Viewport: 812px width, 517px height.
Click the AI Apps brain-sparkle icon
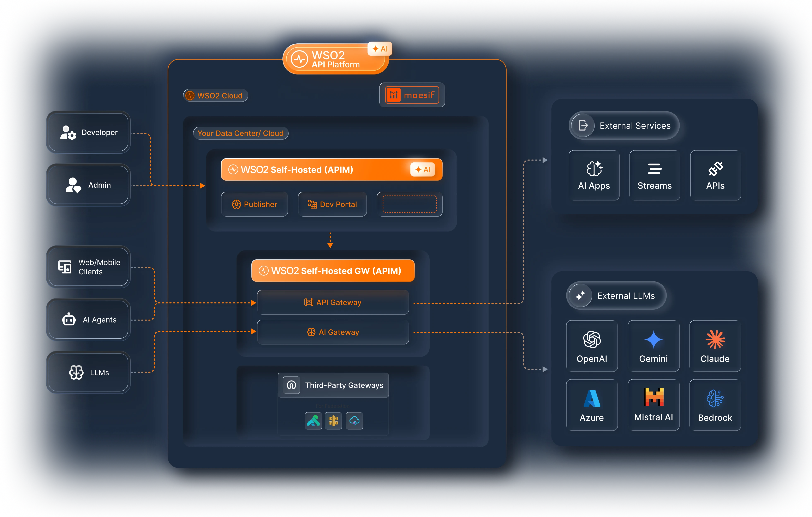click(x=594, y=169)
